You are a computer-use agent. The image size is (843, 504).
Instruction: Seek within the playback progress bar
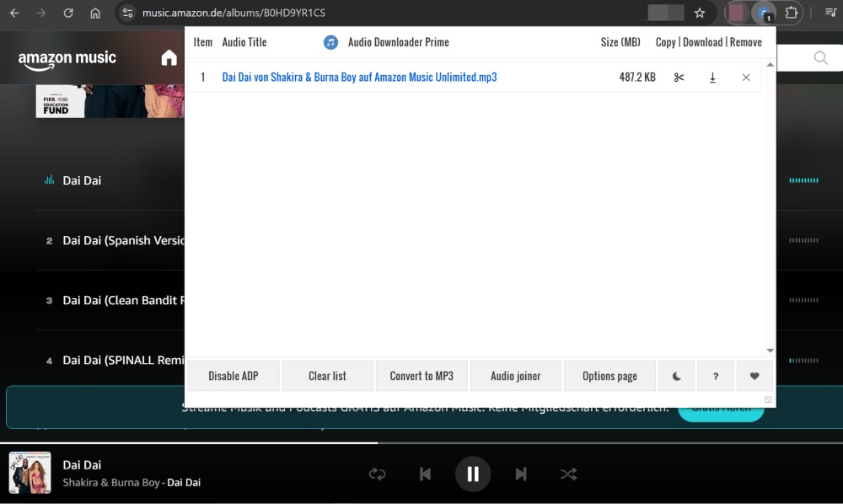pos(421,442)
